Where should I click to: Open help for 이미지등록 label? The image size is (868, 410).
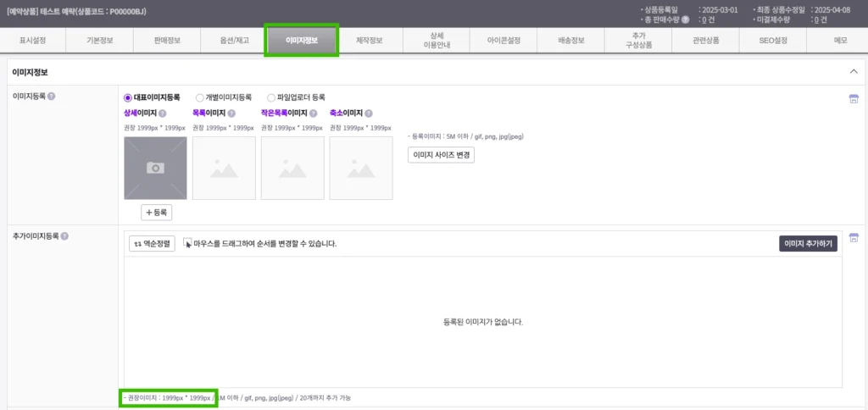(51, 97)
